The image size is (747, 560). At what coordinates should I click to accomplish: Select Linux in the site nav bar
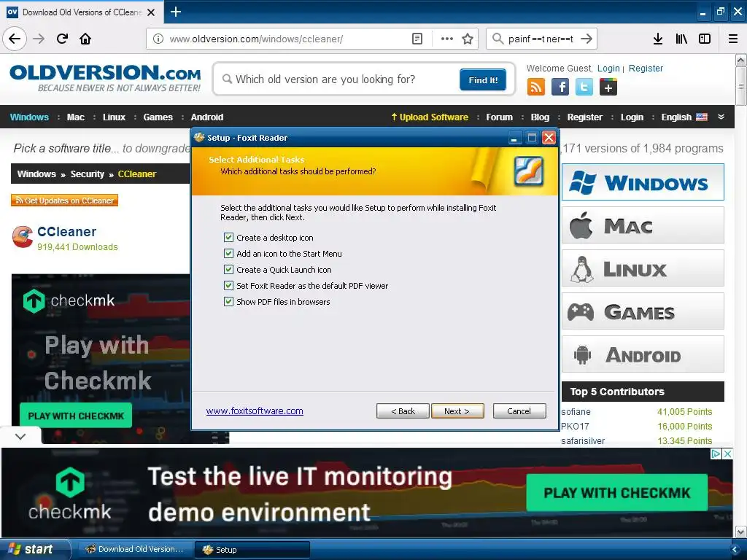[114, 117]
